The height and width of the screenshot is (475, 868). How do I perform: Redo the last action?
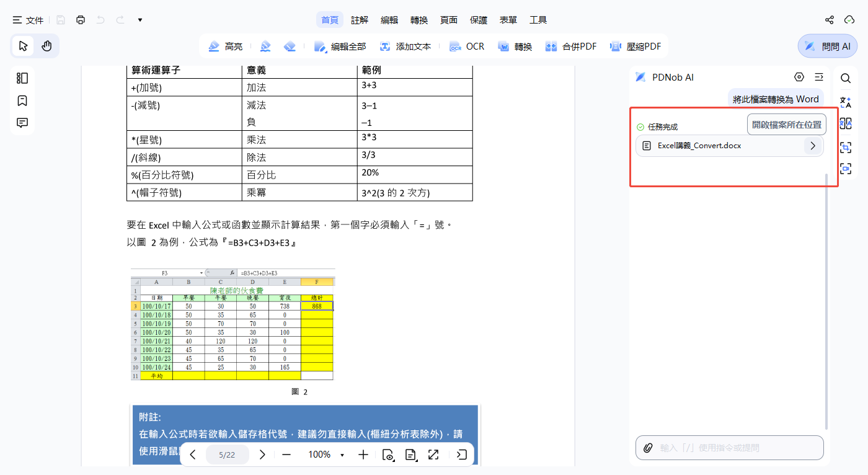click(x=120, y=20)
